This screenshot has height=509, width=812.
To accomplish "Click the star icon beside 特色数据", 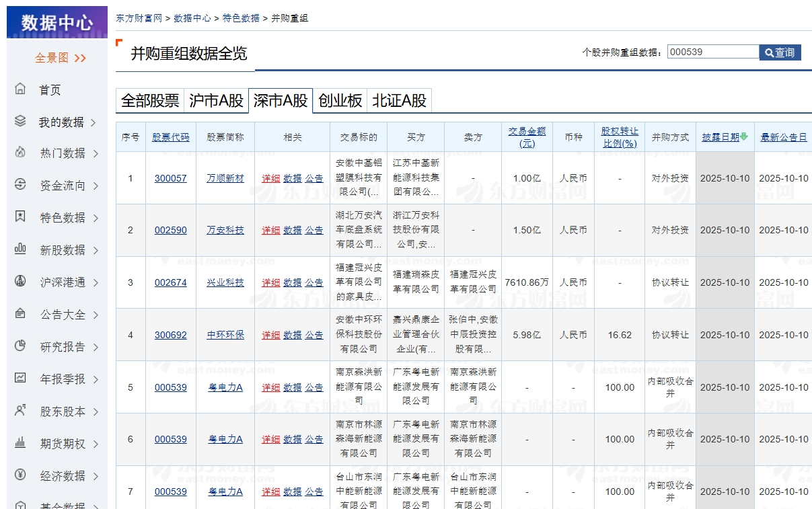I will [x=20, y=217].
